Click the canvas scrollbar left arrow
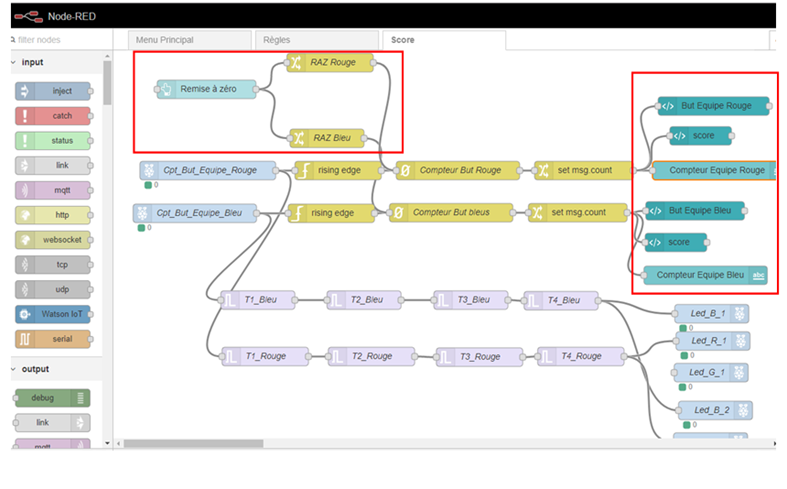This screenshot has width=787, height=489. tap(118, 444)
